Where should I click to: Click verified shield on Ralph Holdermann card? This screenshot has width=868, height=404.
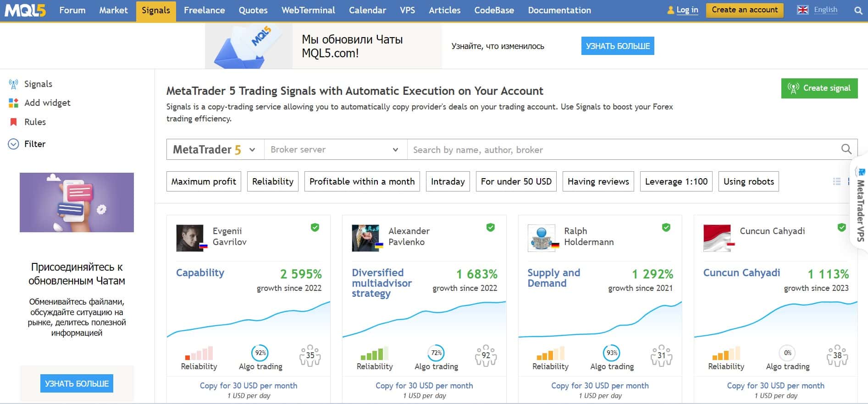[x=666, y=227]
